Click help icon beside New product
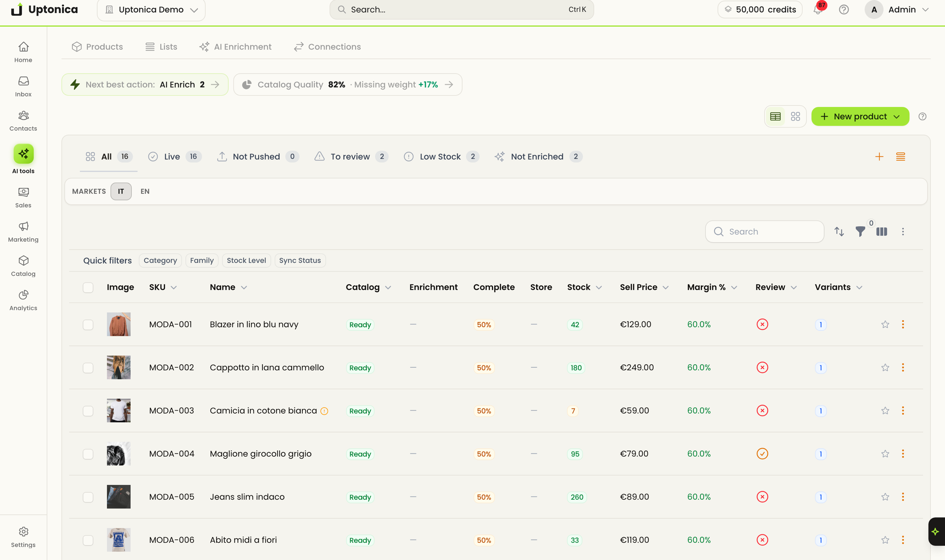This screenshot has height=560, width=945. (923, 117)
